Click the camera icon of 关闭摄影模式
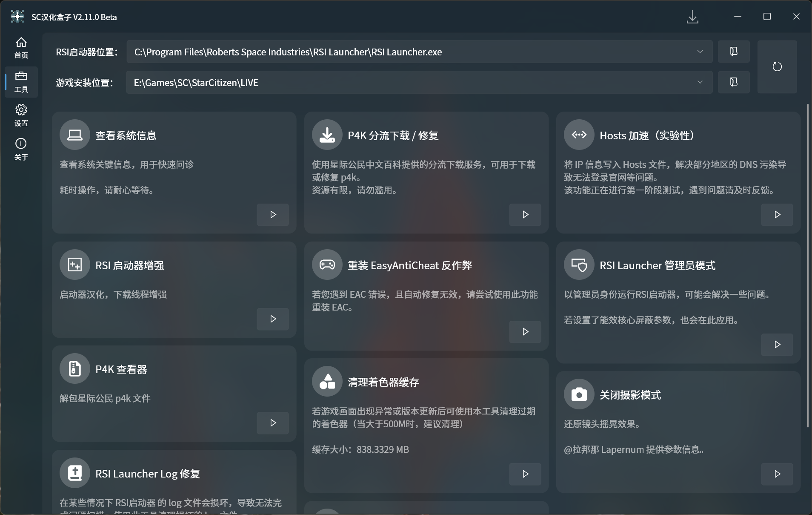The width and height of the screenshot is (812, 515). pyautogui.click(x=579, y=394)
